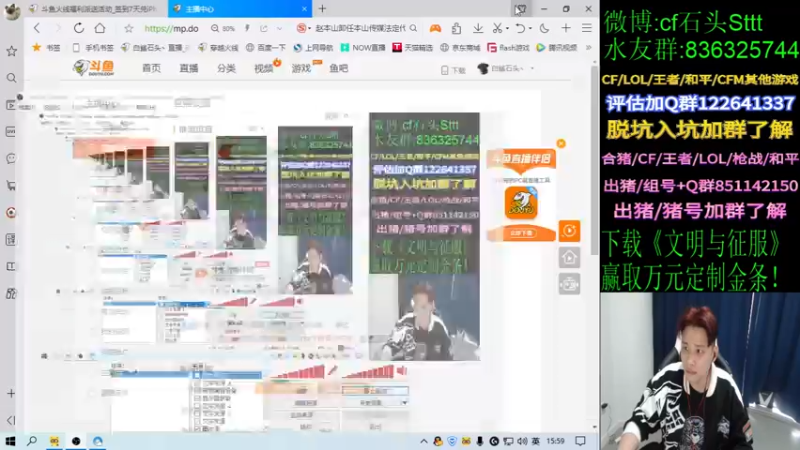
Task: Click the lightning speed-mode icon in address bar
Action: click(247, 28)
